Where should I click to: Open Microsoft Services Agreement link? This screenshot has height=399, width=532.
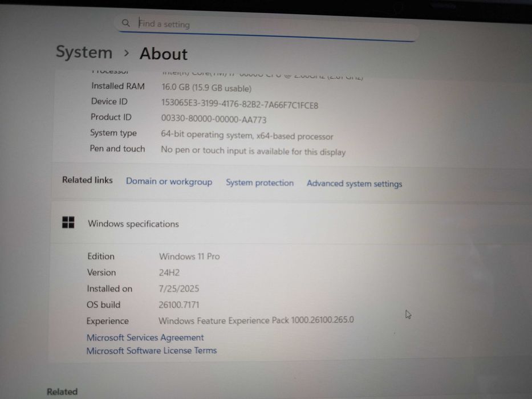145,337
